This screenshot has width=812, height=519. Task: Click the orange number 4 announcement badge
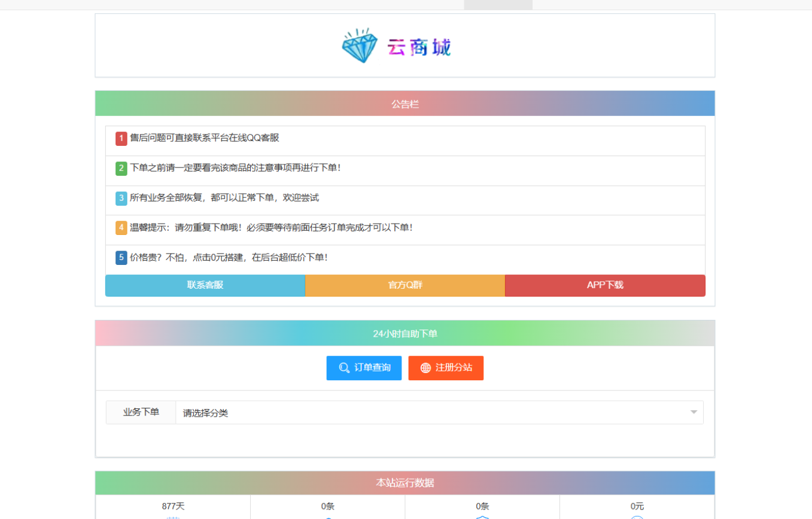[x=120, y=228]
